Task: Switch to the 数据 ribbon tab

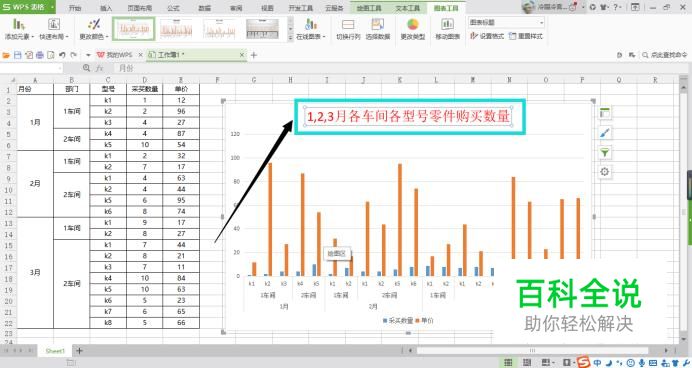Action: [x=204, y=8]
